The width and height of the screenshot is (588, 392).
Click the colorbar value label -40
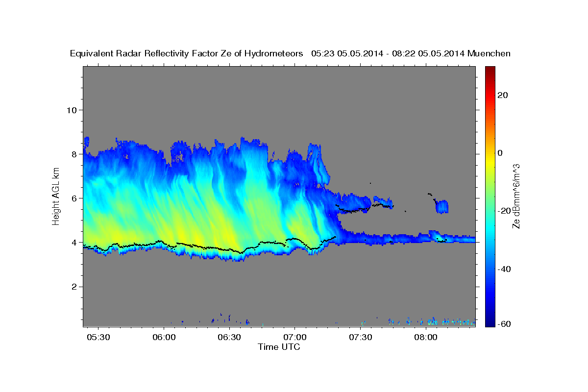[505, 269]
